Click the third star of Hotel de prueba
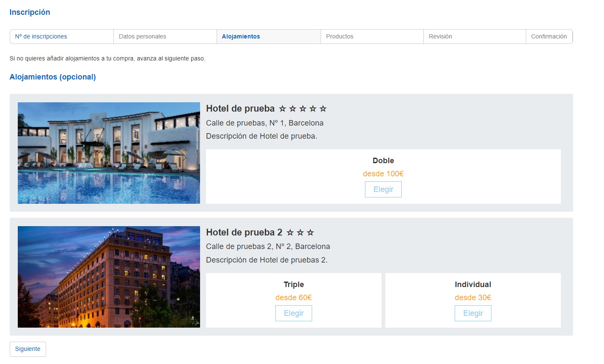Viewport: 604px width, 364px height. [x=303, y=109]
